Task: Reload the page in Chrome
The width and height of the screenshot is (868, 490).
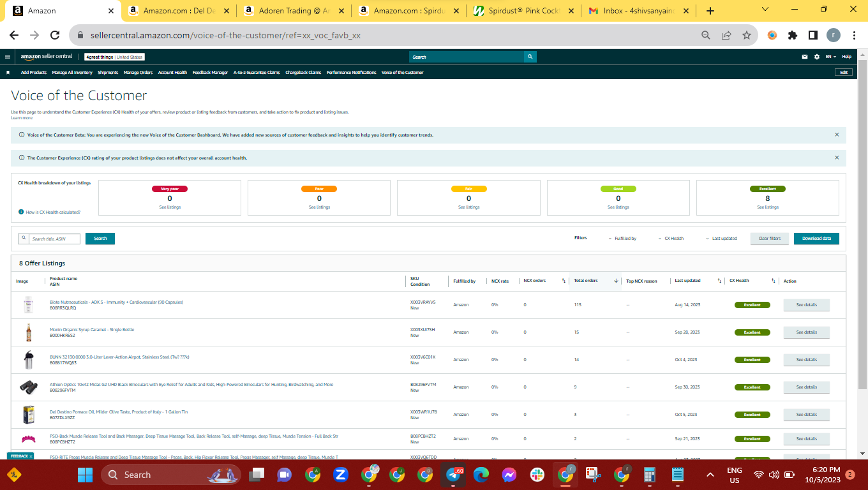Action: coord(56,35)
